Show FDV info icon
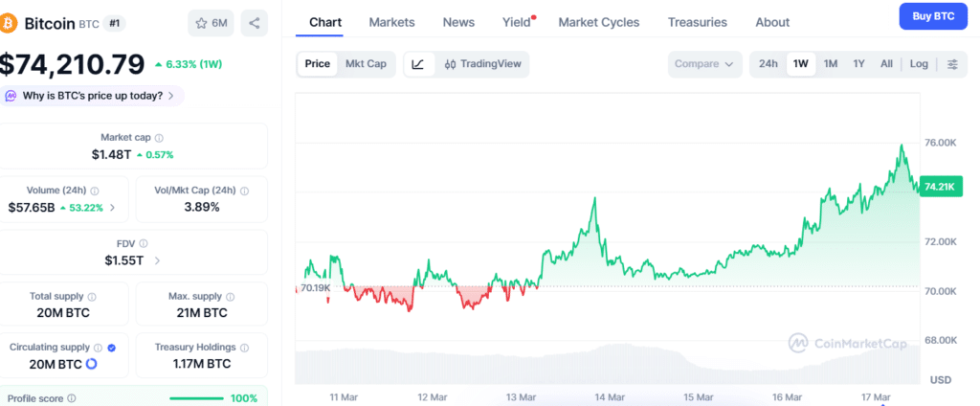Viewport: 980px width, 406px height. (x=144, y=244)
